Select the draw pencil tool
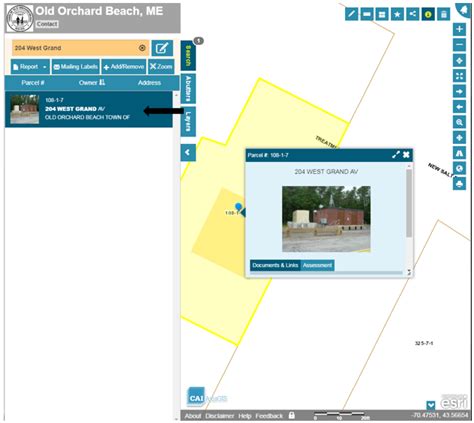 click(351, 14)
